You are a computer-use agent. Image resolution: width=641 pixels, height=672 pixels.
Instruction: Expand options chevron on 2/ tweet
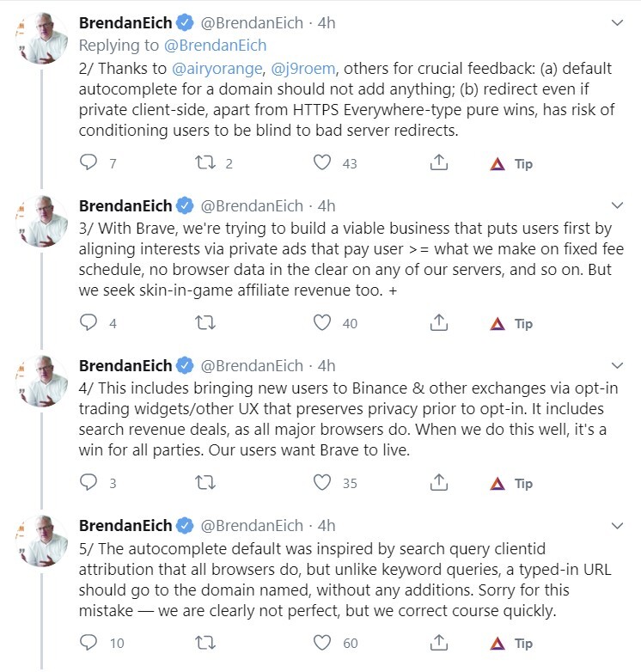(617, 22)
